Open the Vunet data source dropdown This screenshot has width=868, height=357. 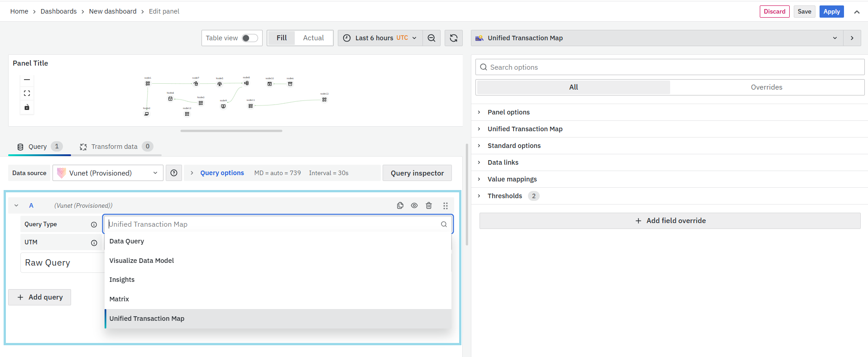point(108,173)
